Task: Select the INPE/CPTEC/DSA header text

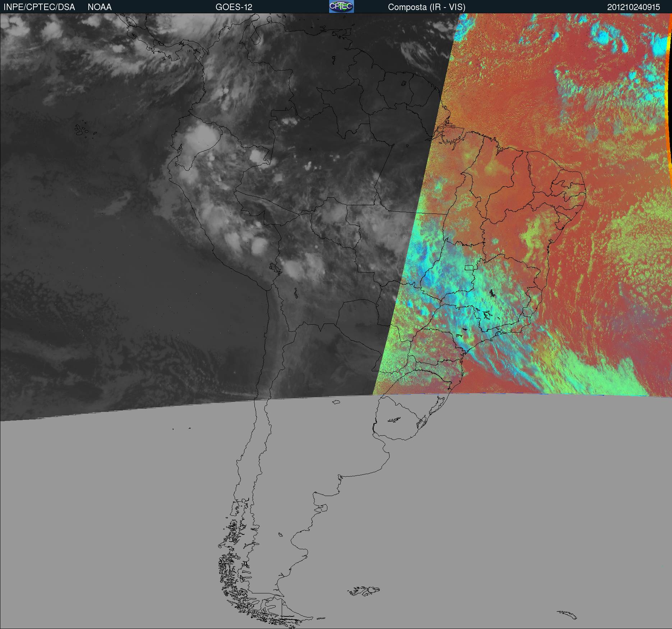Action: (x=39, y=7)
